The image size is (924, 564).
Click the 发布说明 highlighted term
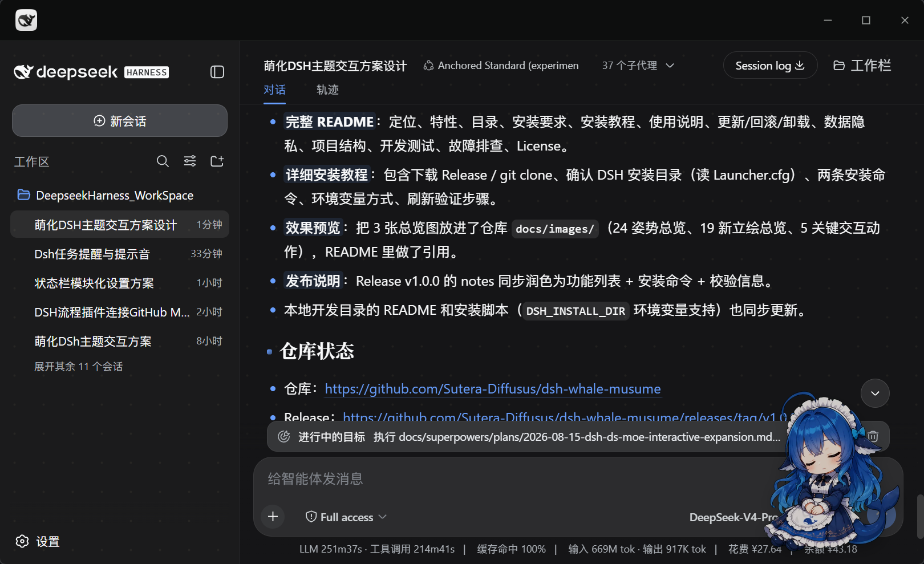click(313, 281)
